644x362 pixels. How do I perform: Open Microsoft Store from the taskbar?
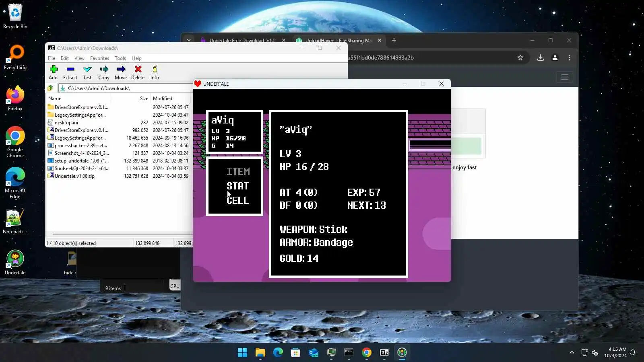[296, 353]
